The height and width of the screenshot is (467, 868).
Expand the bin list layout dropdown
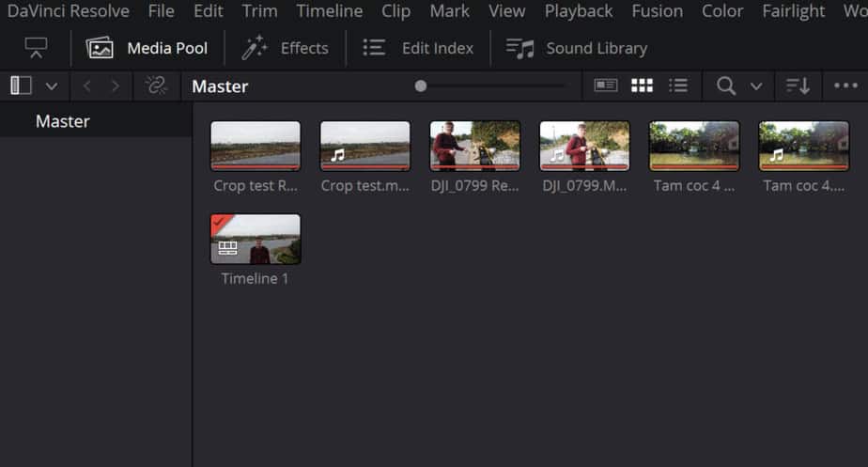(52, 86)
